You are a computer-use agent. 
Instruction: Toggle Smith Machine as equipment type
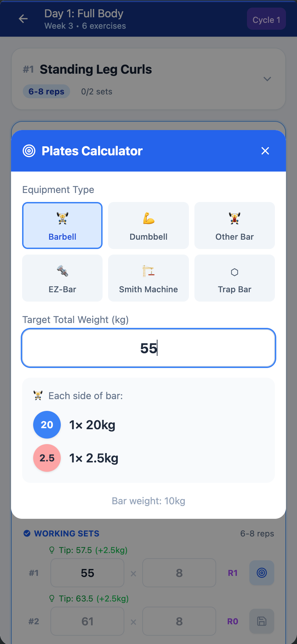[x=148, y=278]
